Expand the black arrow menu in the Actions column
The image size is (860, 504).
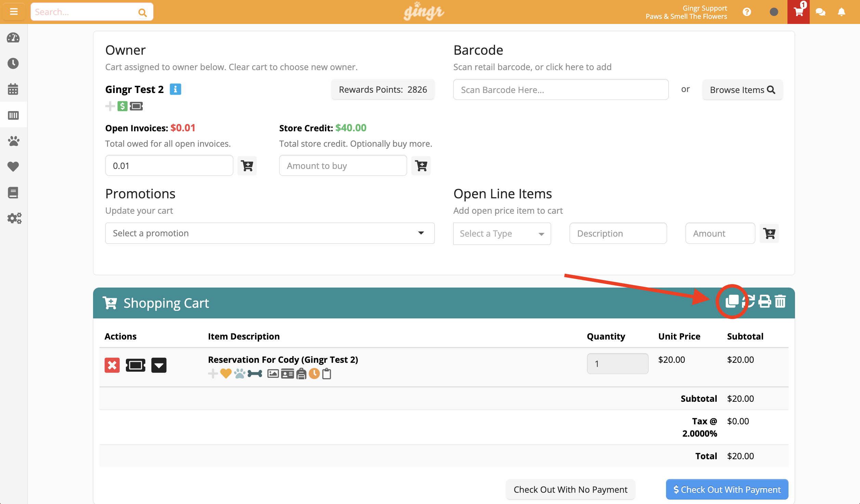pos(159,365)
